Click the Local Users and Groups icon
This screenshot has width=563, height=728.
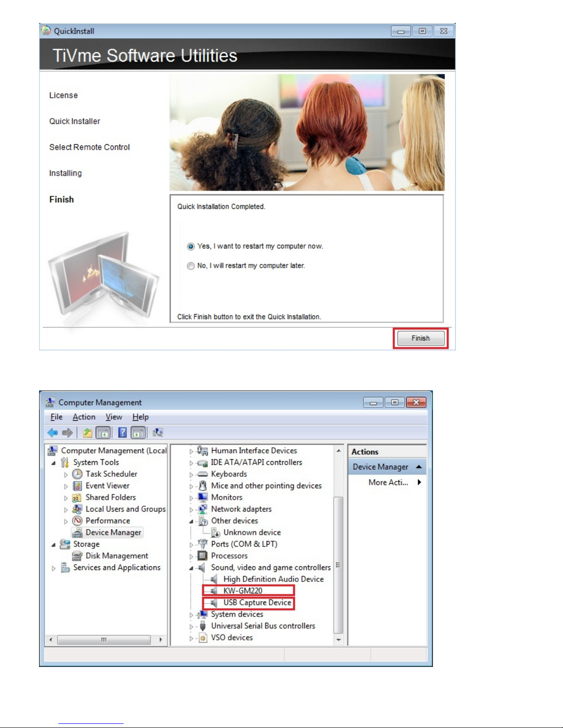coord(78,509)
